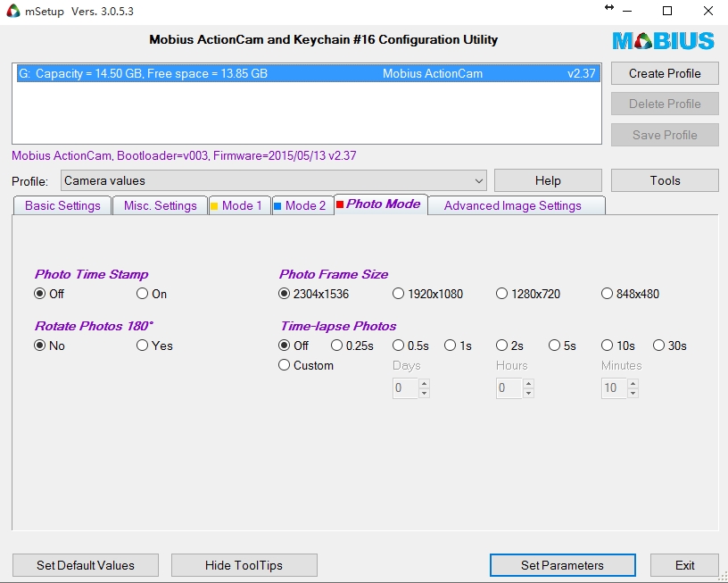The width and height of the screenshot is (728, 583).
Task: Switch to Basic Settings tab
Action: pyautogui.click(x=62, y=206)
